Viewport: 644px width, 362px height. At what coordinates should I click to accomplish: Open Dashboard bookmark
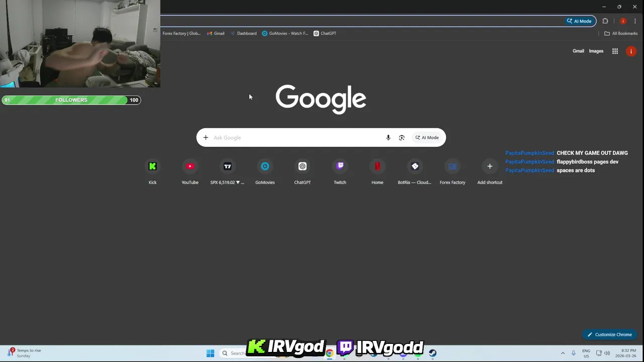coord(244,33)
